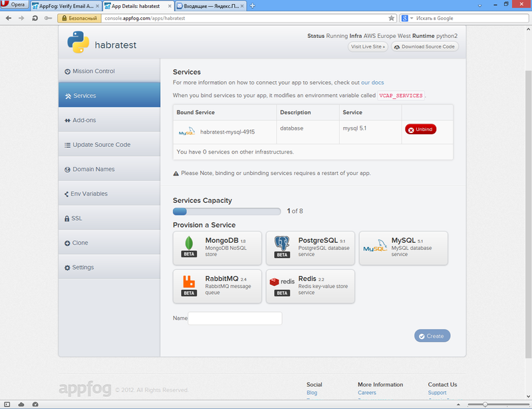This screenshot has width=532, height=409.
Task: Open a new browser tab
Action: click(x=253, y=6)
